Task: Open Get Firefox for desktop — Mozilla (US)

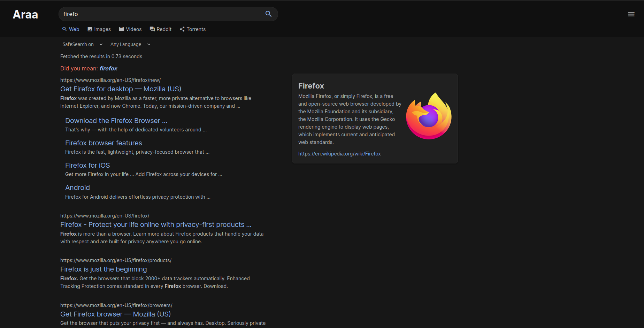Action: point(121,89)
